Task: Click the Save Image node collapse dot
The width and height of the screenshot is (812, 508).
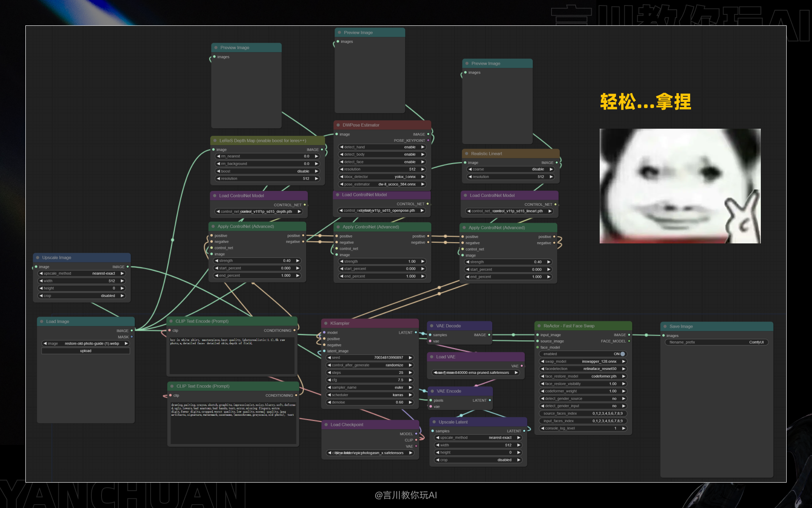Action: pyautogui.click(x=665, y=326)
